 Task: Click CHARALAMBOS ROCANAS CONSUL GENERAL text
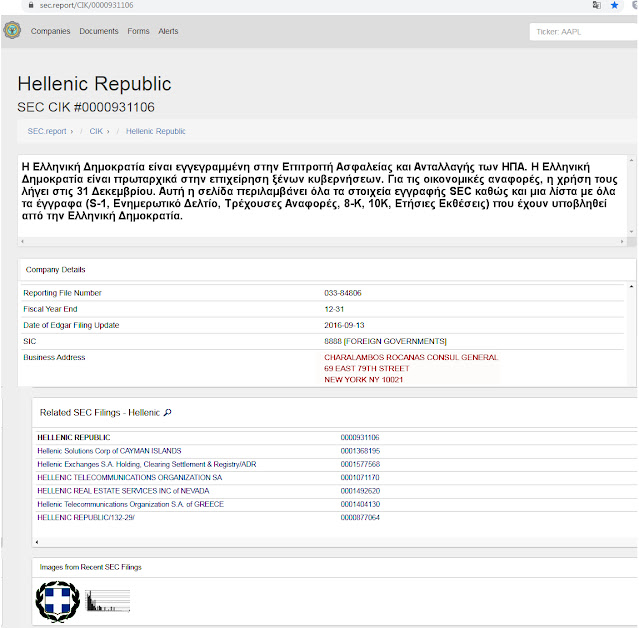click(411, 357)
